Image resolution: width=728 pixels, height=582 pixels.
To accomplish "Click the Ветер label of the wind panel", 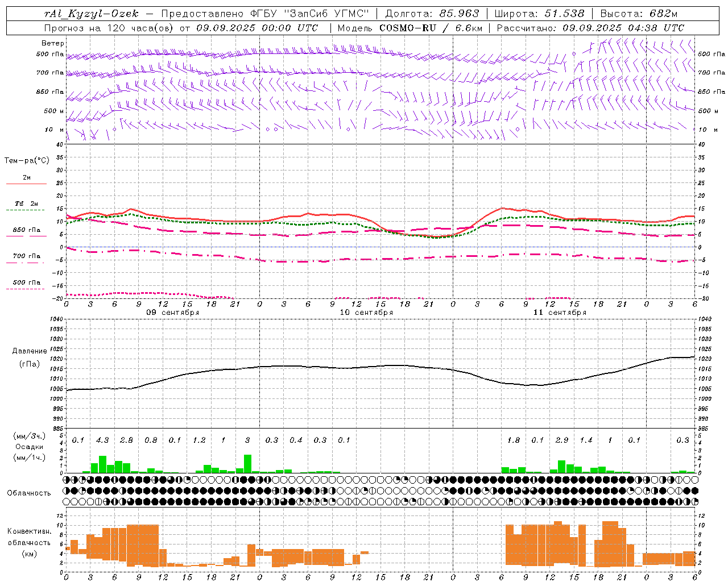I will (x=53, y=43).
